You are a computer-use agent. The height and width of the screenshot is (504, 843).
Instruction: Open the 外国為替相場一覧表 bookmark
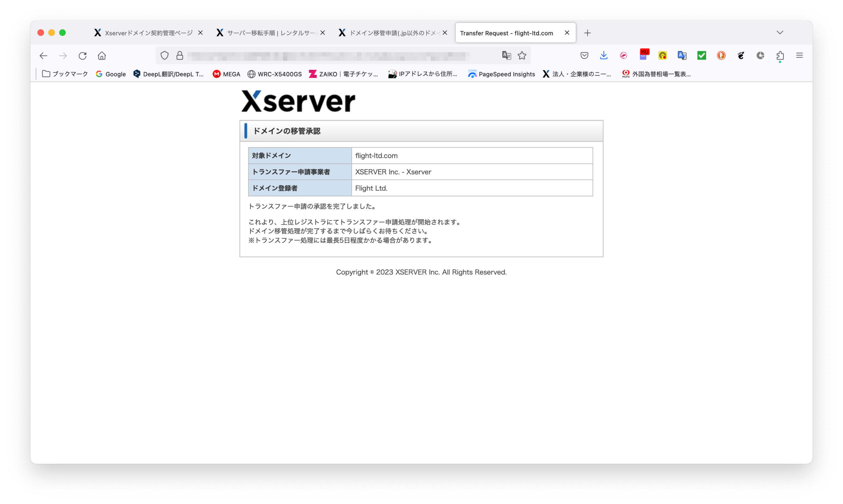click(656, 74)
